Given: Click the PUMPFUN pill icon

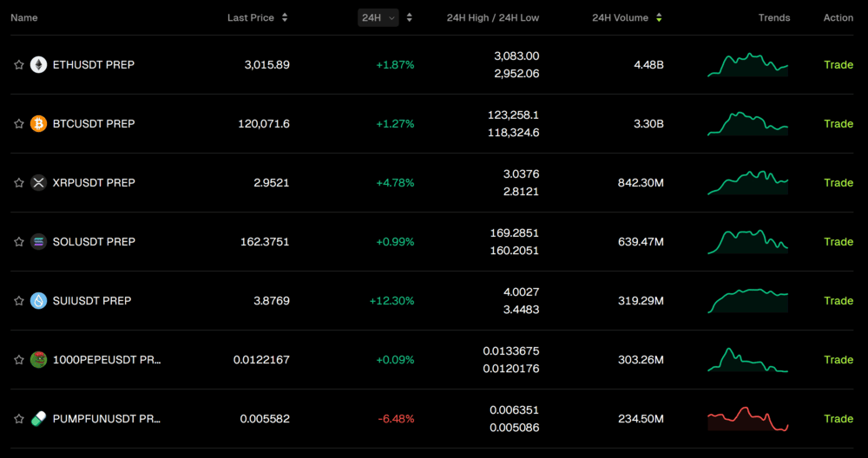Looking at the screenshot, I should (38, 419).
